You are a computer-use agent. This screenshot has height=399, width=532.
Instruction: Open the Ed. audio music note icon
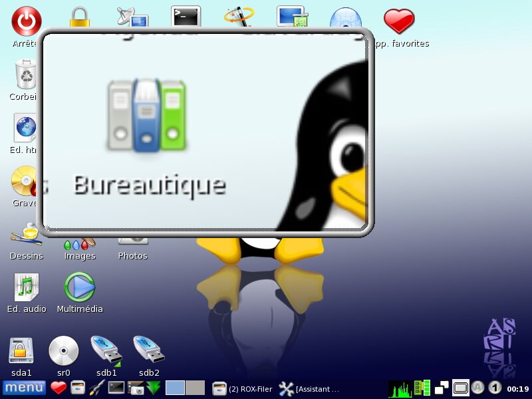point(27,288)
